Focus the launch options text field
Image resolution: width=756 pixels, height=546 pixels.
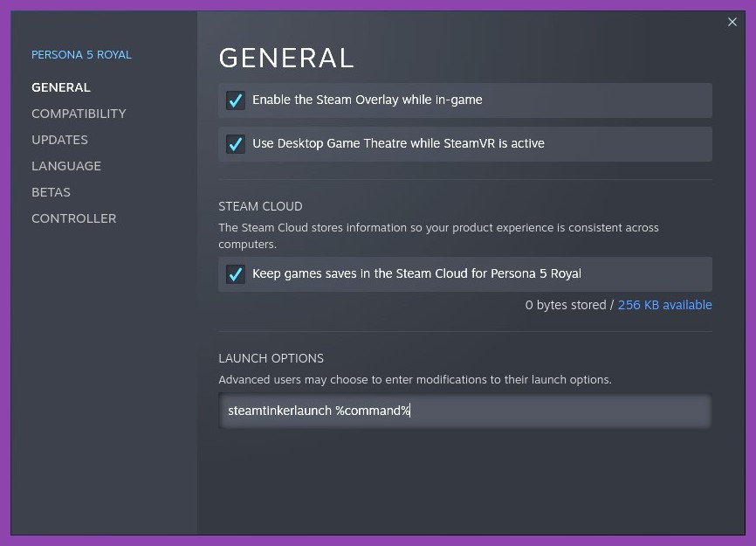464,411
